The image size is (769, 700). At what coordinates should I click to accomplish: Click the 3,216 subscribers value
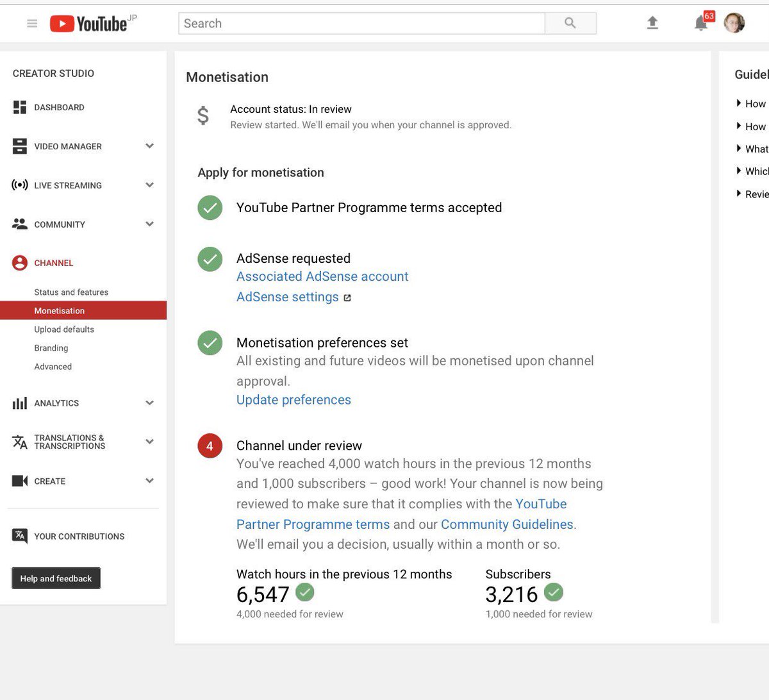511,594
